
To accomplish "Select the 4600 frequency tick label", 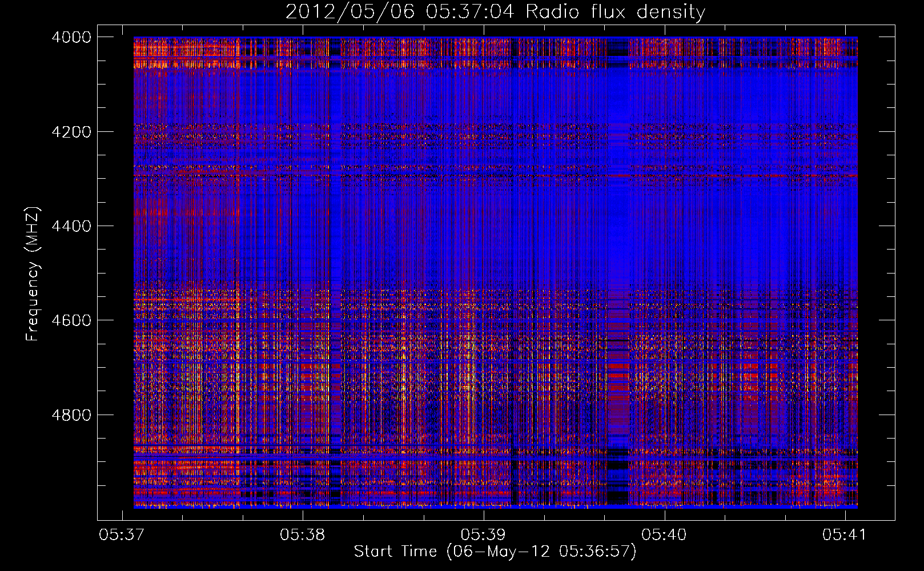I will [x=71, y=320].
